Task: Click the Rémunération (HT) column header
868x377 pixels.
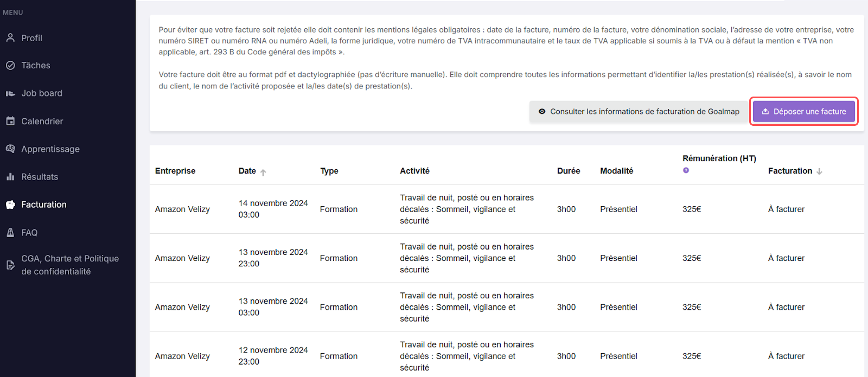Action: point(719,158)
